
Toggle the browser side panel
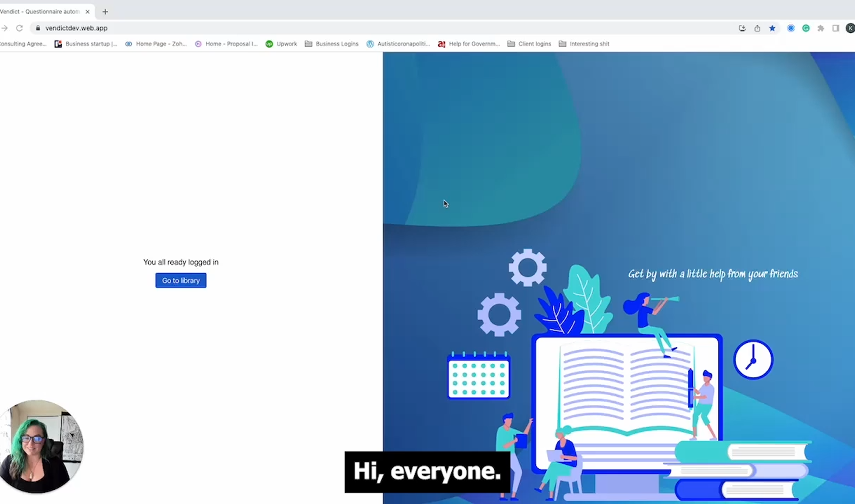pos(836,28)
